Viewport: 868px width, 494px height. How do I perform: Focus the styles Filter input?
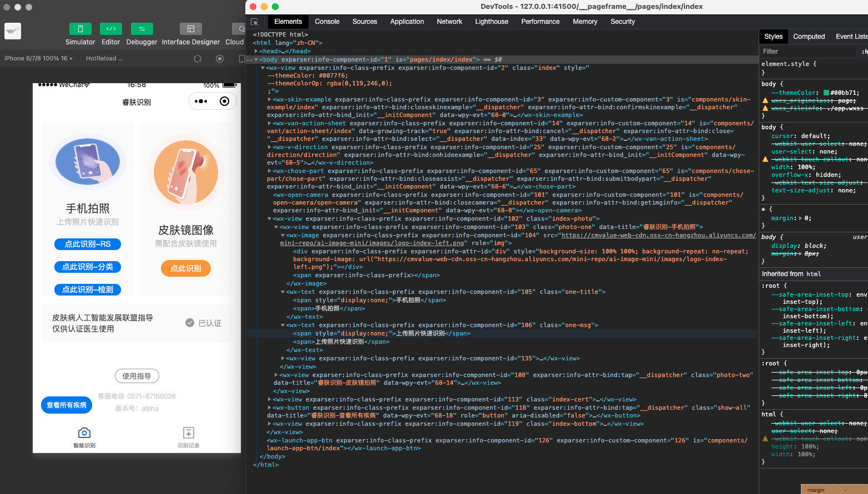pyautogui.click(x=808, y=52)
